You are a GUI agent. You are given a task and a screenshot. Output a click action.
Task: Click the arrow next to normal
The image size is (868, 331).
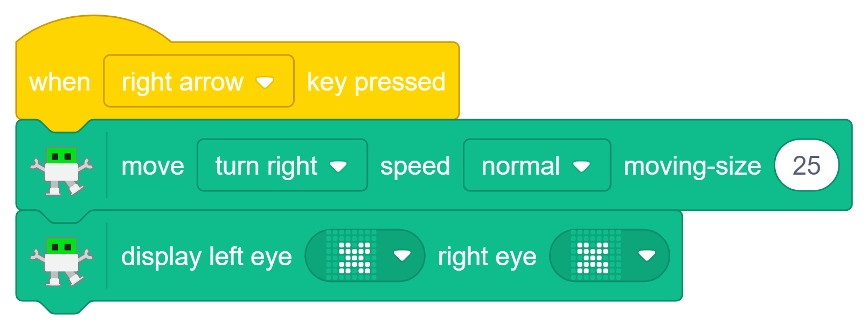tap(582, 167)
